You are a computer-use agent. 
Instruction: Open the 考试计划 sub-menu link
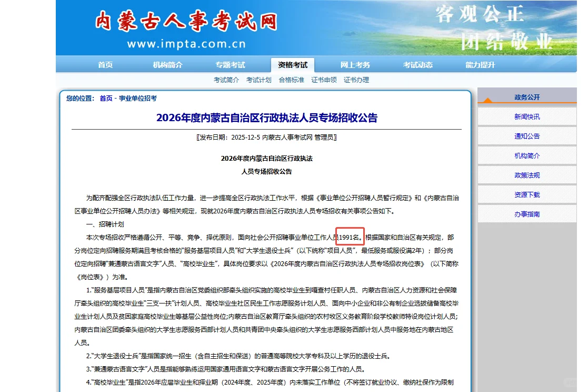[x=258, y=80]
